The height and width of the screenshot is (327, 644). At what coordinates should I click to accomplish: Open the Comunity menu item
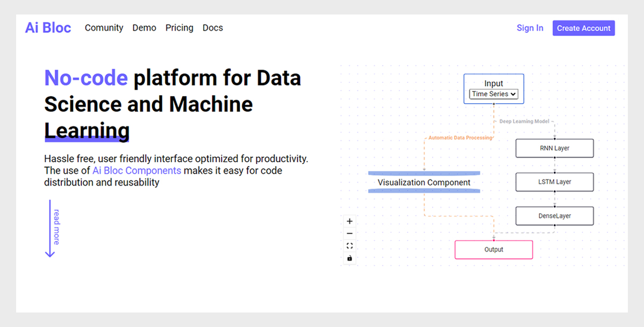pyautogui.click(x=104, y=28)
